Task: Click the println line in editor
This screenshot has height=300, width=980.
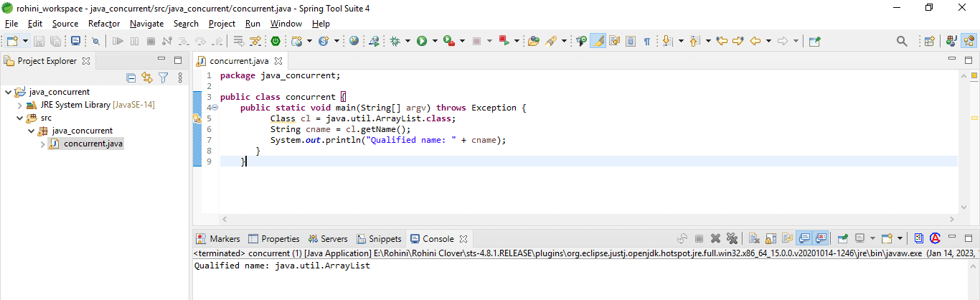Action: point(388,140)
